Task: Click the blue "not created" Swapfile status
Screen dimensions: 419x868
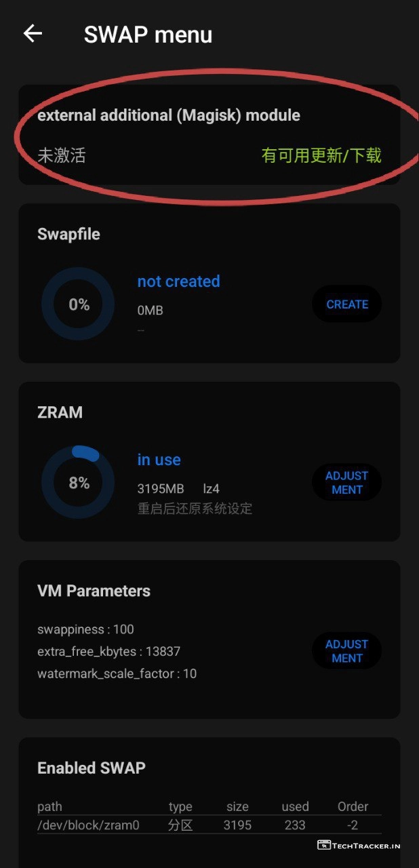Action: tap(178, 281)
